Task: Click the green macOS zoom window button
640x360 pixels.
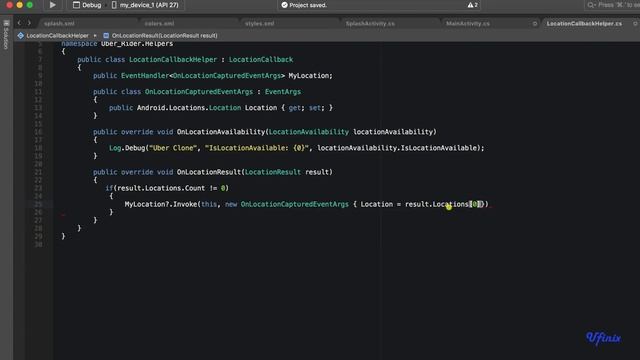Action: 29,5
